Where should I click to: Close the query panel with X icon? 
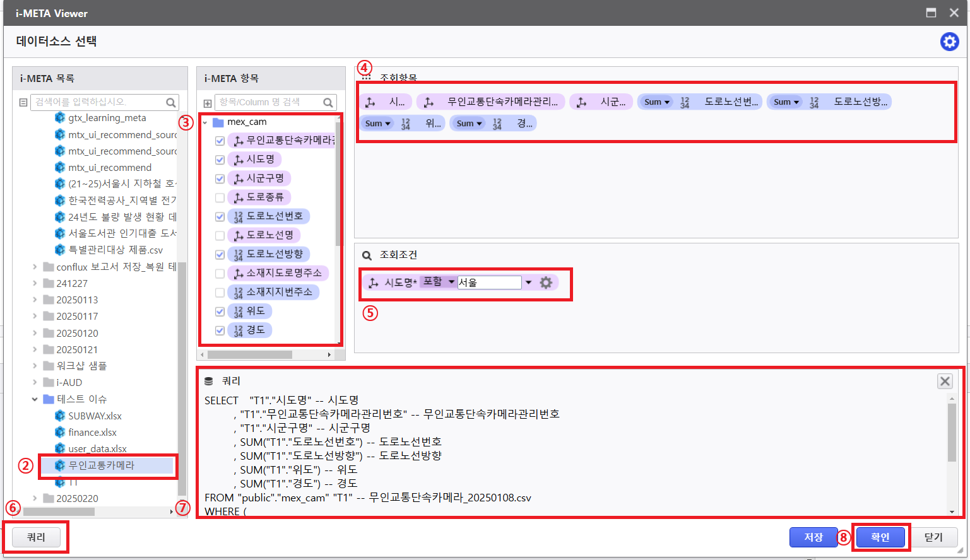point(945,381)
